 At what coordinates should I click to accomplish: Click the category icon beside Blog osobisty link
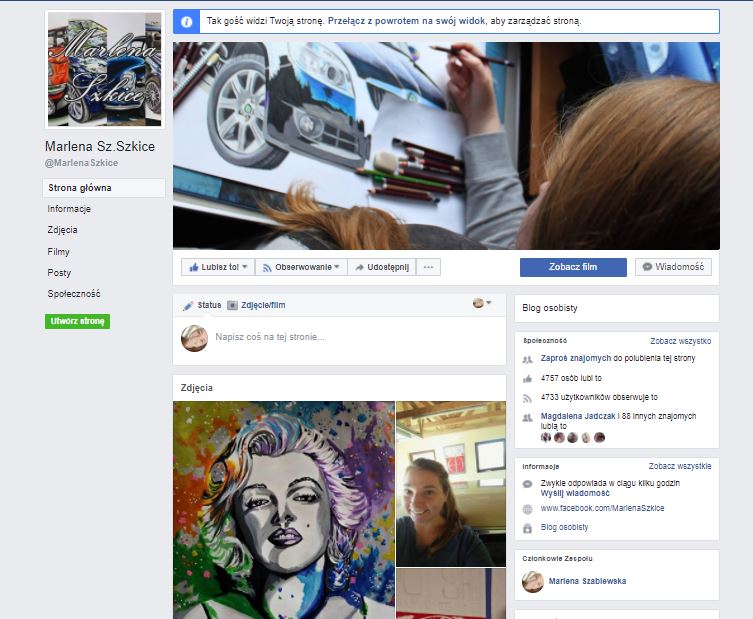(x=527, y=528)
